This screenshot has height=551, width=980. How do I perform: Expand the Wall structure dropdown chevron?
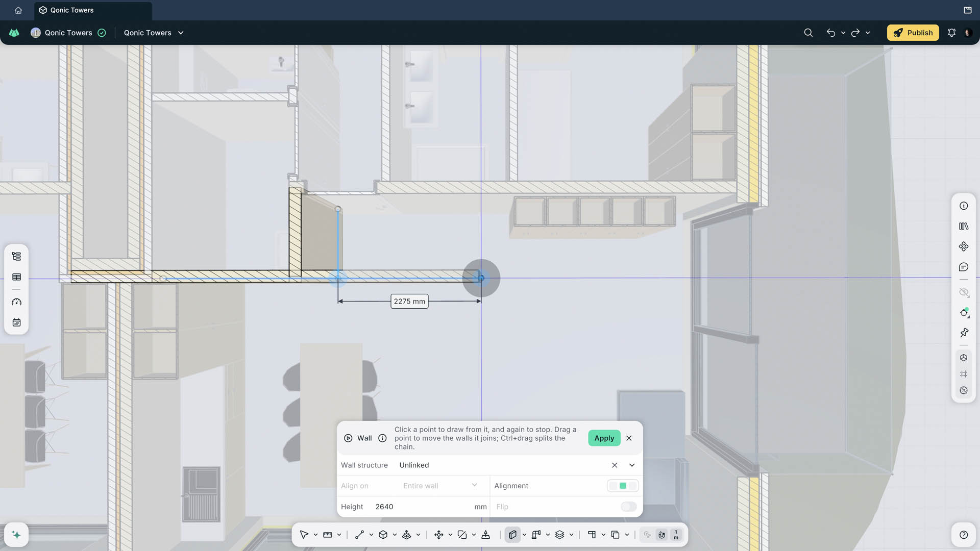(632, 465)
